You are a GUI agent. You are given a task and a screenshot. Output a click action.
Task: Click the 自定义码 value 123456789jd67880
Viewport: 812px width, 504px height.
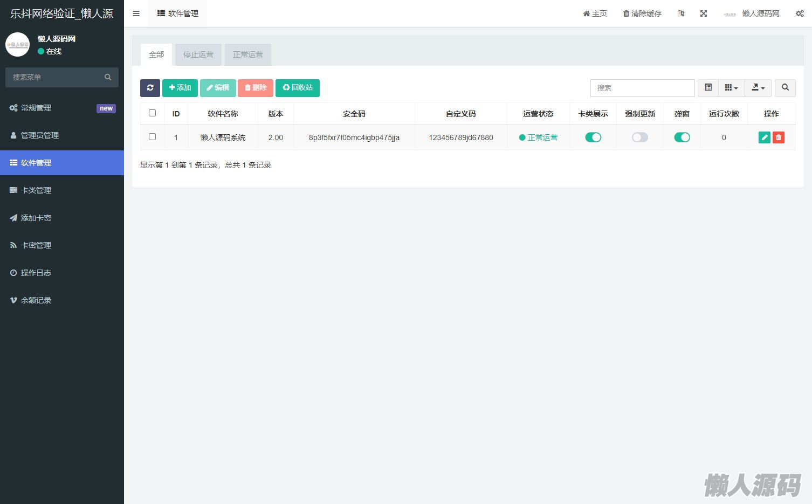click(x=461, y=137)
